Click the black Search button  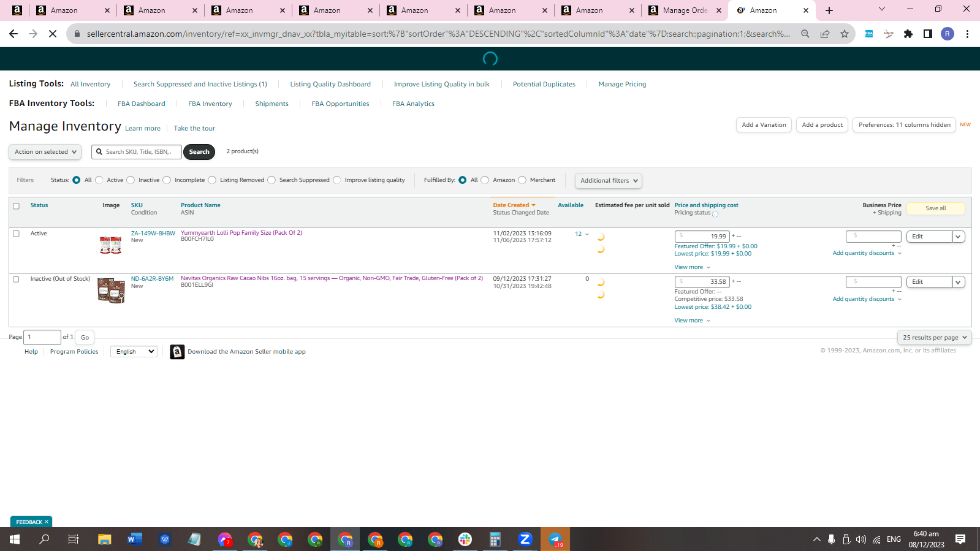pos(199,152)
